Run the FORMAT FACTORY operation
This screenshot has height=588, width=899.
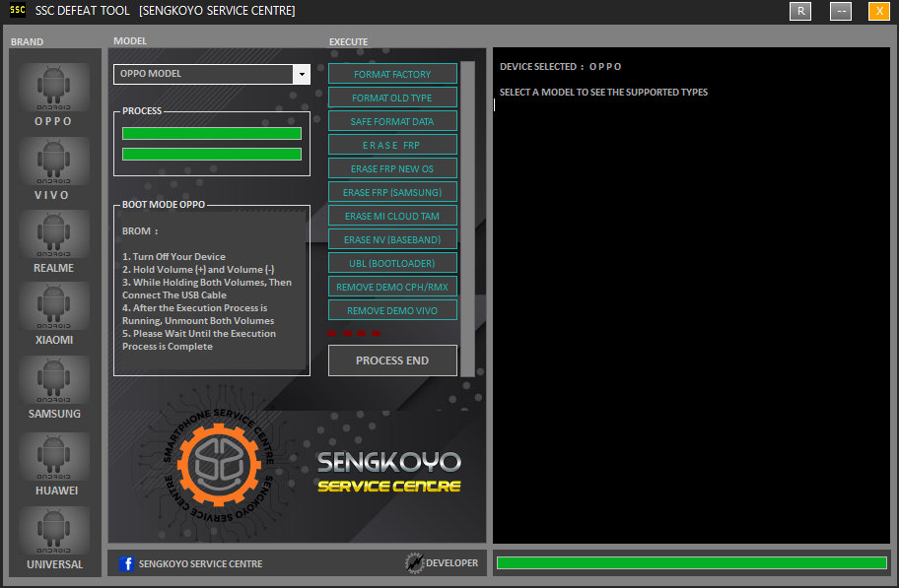point(392,74)
